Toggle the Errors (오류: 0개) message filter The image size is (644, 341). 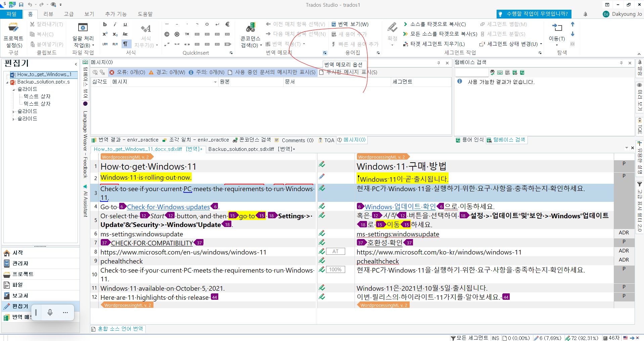point(127,72)
